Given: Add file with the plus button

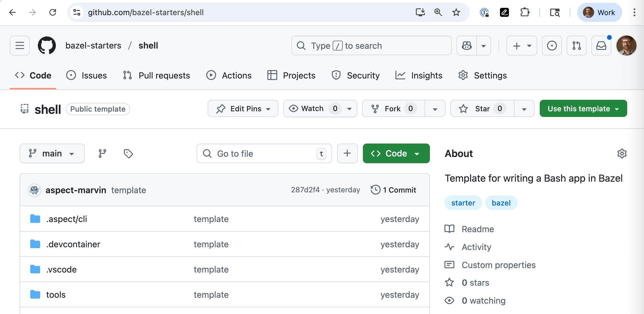Looking at the screenshot, I should click(x=347, y=153).
